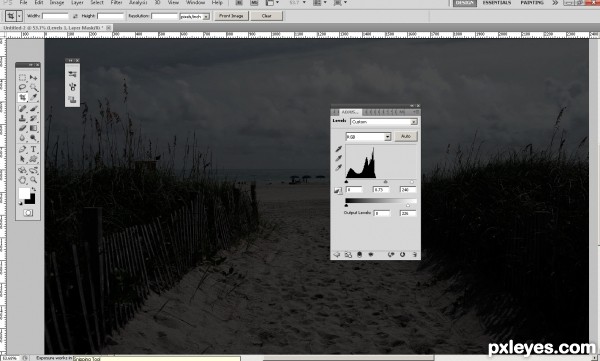Select the Gradient tool
Image resolution: width=600 pixels, height=361 pixels.
(x=33, y=128)
